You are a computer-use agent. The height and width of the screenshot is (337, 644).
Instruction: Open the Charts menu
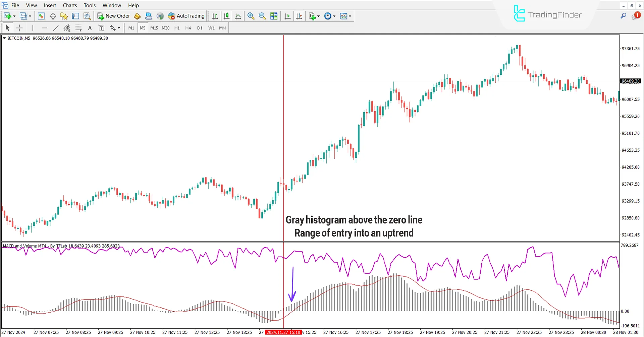[x=69, y=5]
